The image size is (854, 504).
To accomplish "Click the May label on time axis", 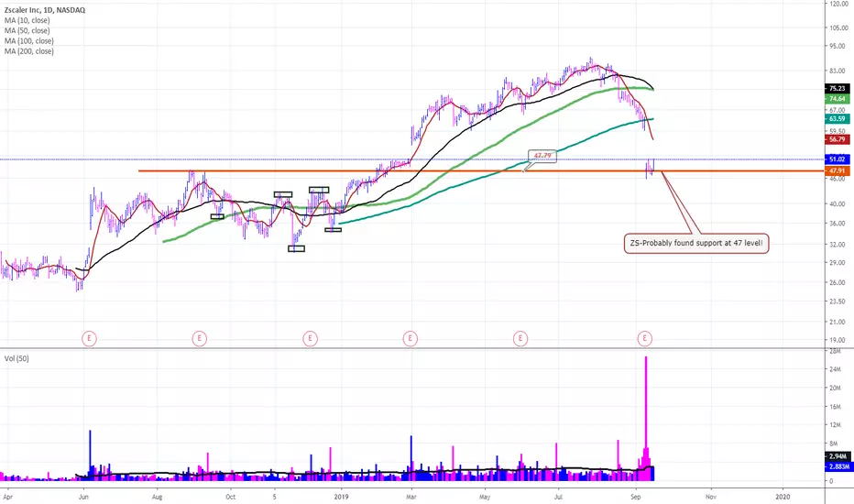I will (x=485, y=497).
